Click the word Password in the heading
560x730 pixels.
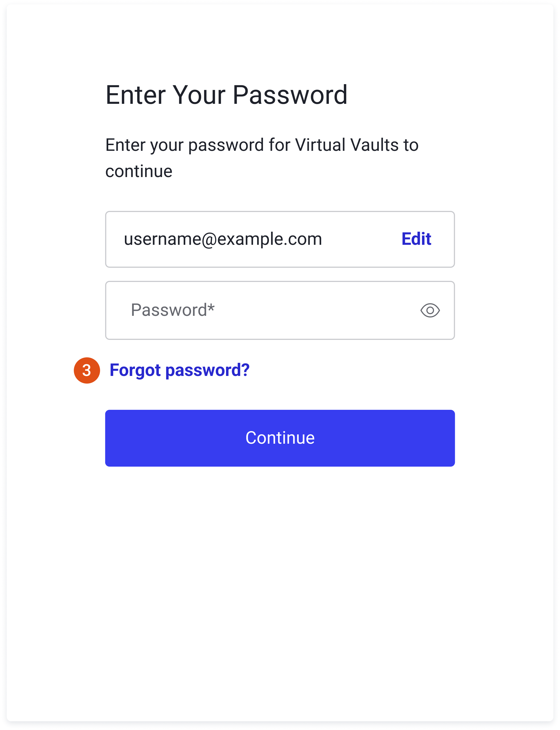pos(290,95)
